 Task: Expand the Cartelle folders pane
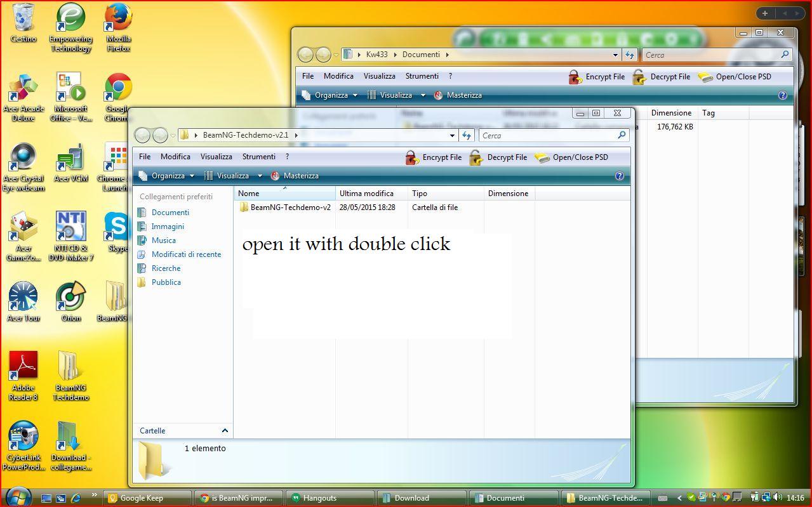(x=225, y=430)
